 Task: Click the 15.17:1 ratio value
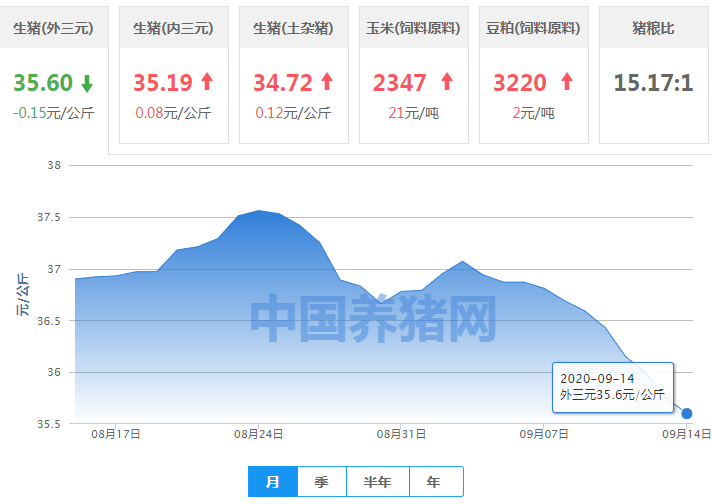coord(653,83)
